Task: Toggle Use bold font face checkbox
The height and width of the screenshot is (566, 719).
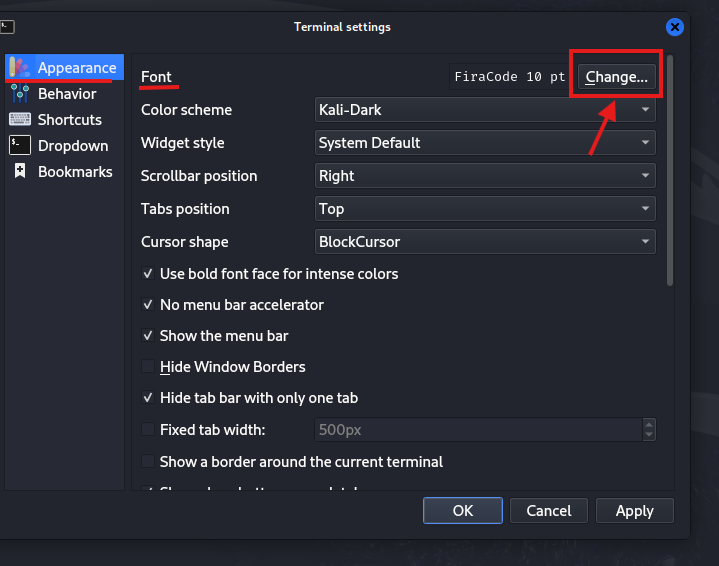Action: coord(148,274)
